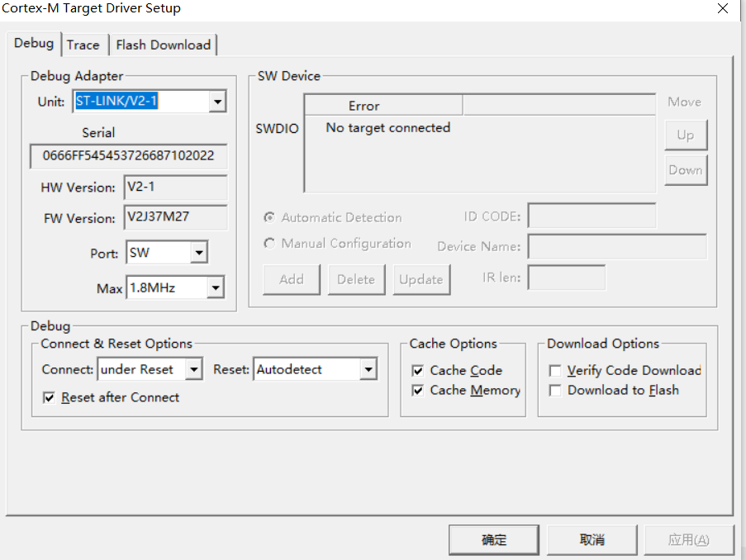The width and height of the screenshot is (746, 560).
Task: Open the Unit debug adapter dropdown
Action: (216, 101)
